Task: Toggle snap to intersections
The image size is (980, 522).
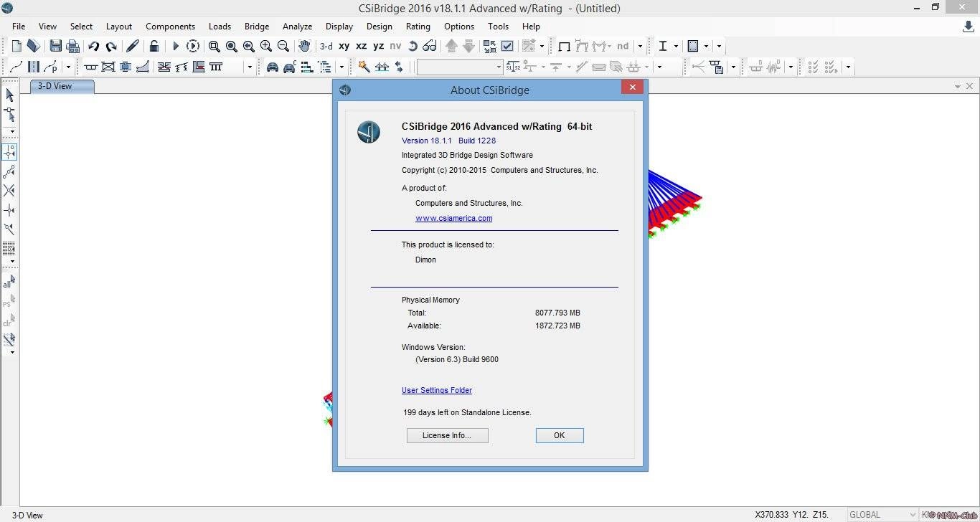Action: point(9,191)
